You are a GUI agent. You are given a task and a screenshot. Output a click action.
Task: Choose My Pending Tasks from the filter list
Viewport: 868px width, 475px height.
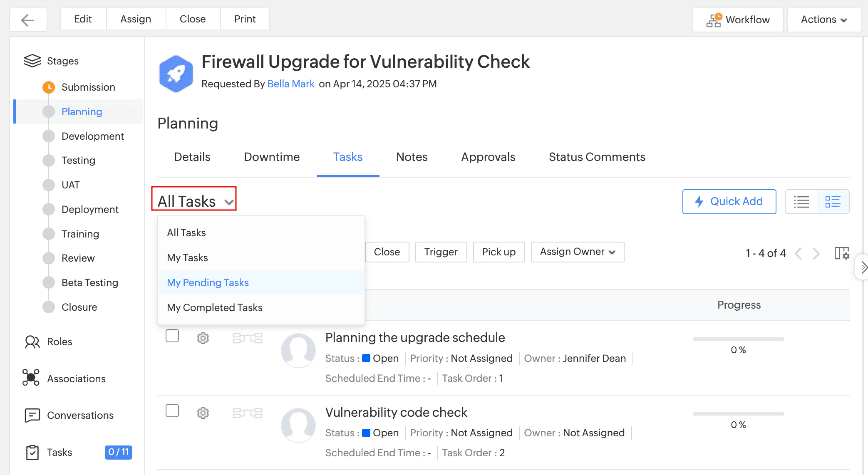pos(208,283)
